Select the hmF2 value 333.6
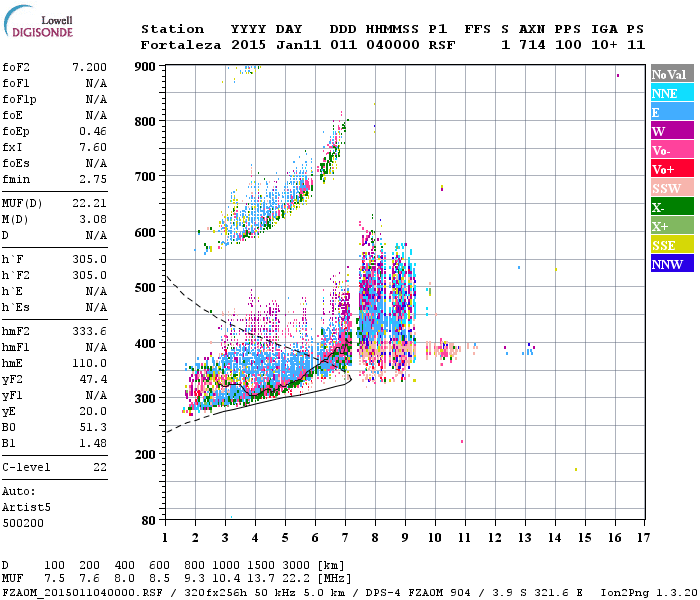Screen dimensions: 700x600 pos(89,331)
